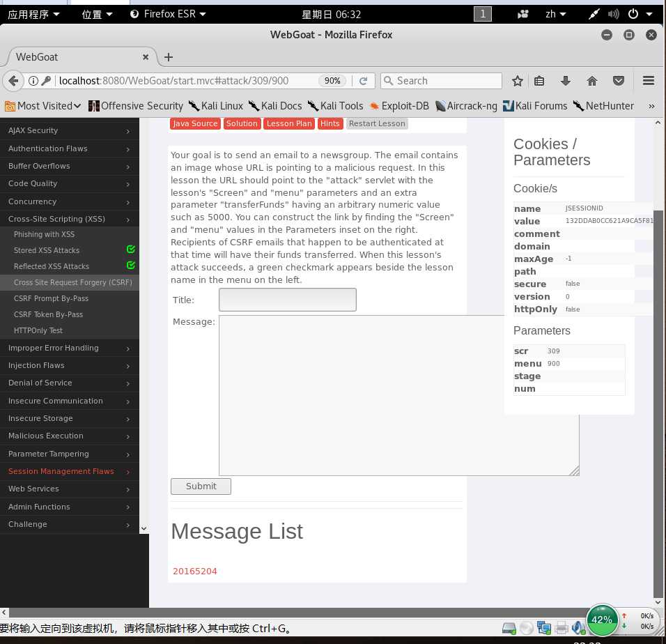Open the Aircrack-ng bookmark

point(466,106)
